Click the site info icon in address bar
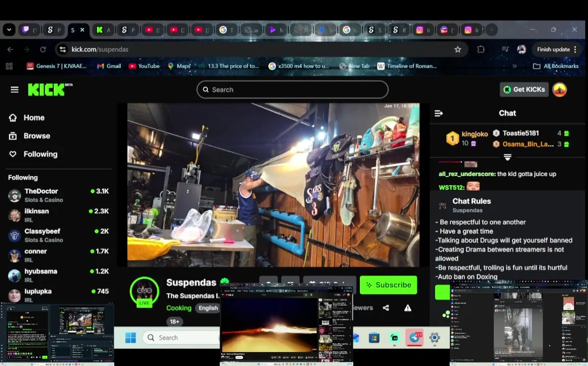588x366 pixels. coord(63,49)
